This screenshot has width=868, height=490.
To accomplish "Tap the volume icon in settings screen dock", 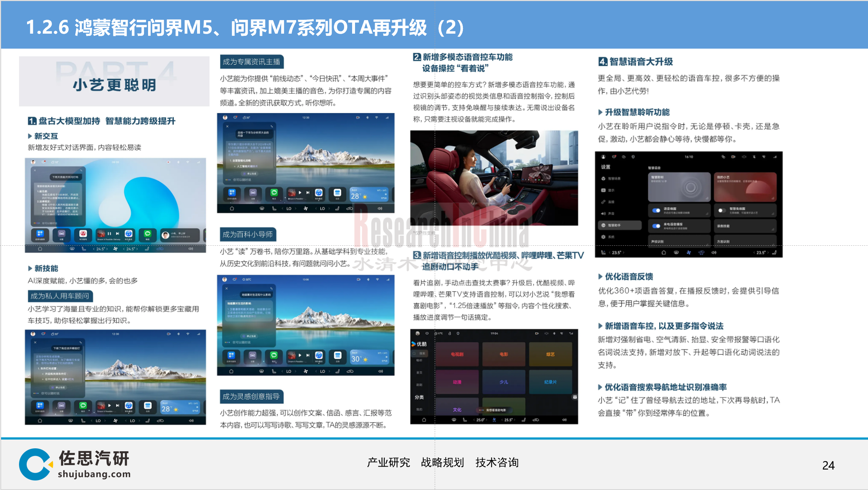I will coord(714,252).
